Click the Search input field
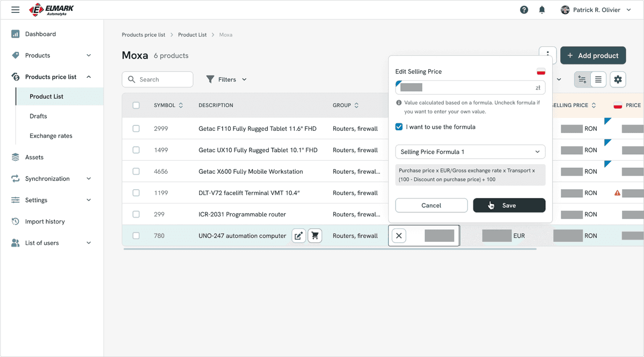This screenshot has height=357, width=644. pyautogui.click(x=157, y=79)
